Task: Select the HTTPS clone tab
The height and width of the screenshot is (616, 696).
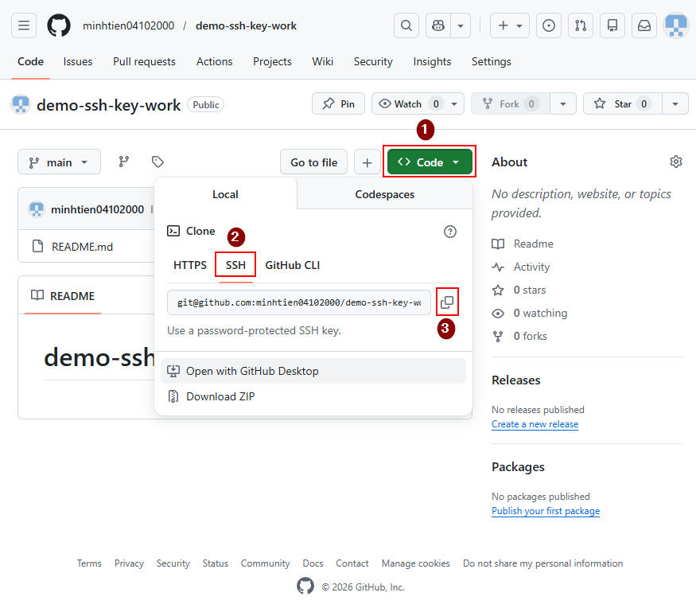Action: pos(189,265)
